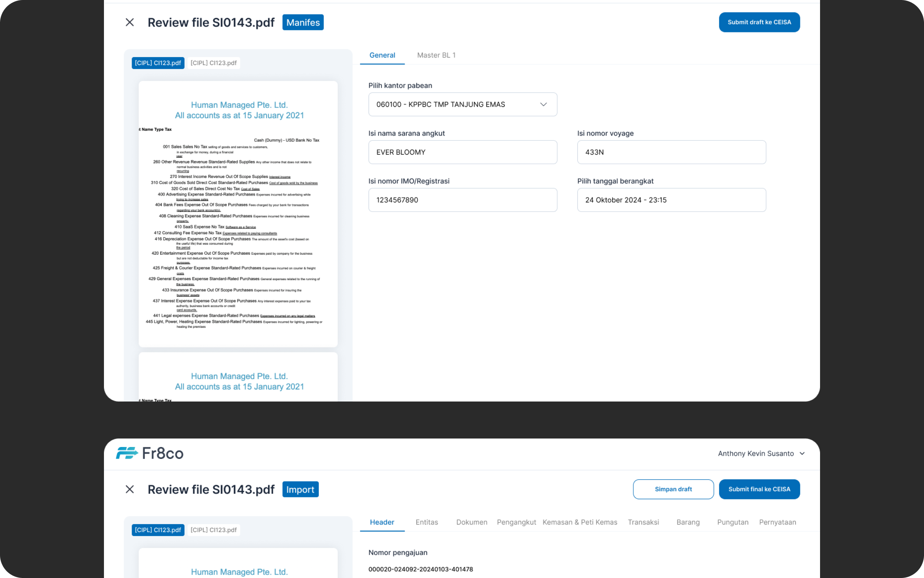Open the Kemasan & Peti Kemas tab
The image size is (924, 578).
580,522
